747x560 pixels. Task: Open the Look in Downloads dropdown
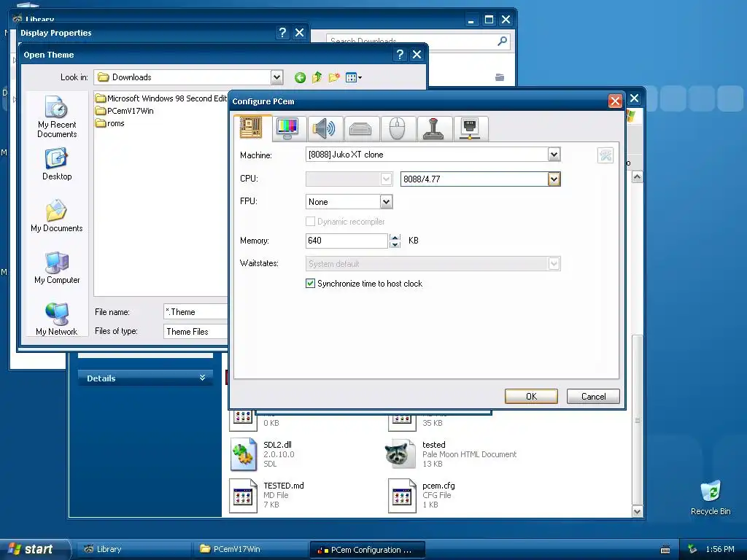(x=276, y=77)
